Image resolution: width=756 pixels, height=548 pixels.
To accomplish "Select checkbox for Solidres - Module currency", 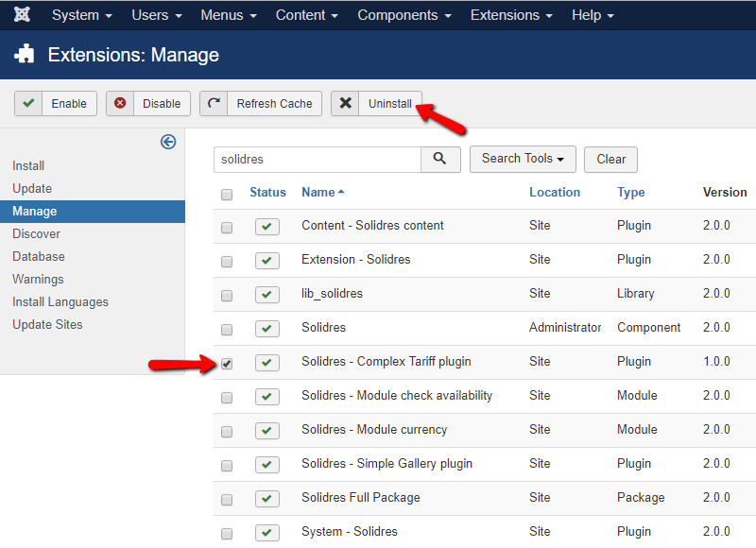I will (227, 431).
